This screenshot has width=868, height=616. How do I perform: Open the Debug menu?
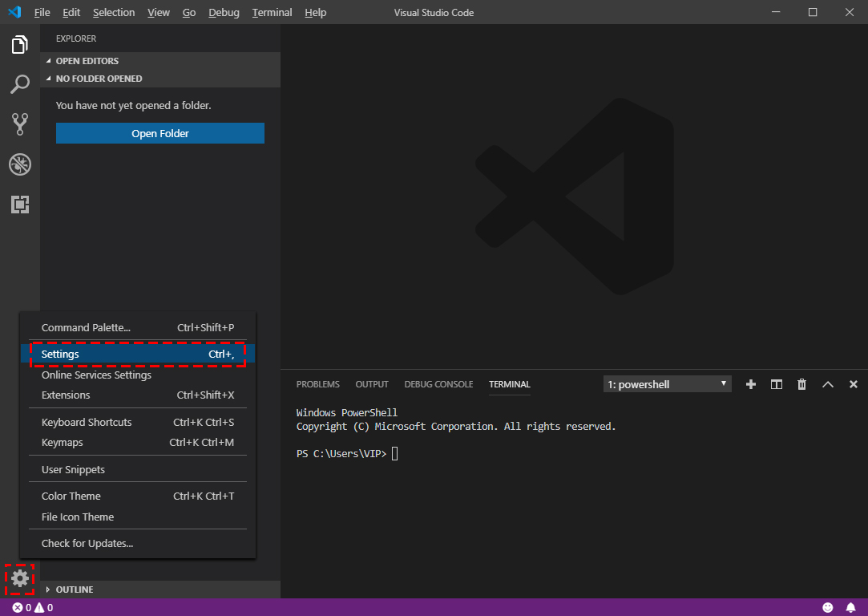click(224, 12)
